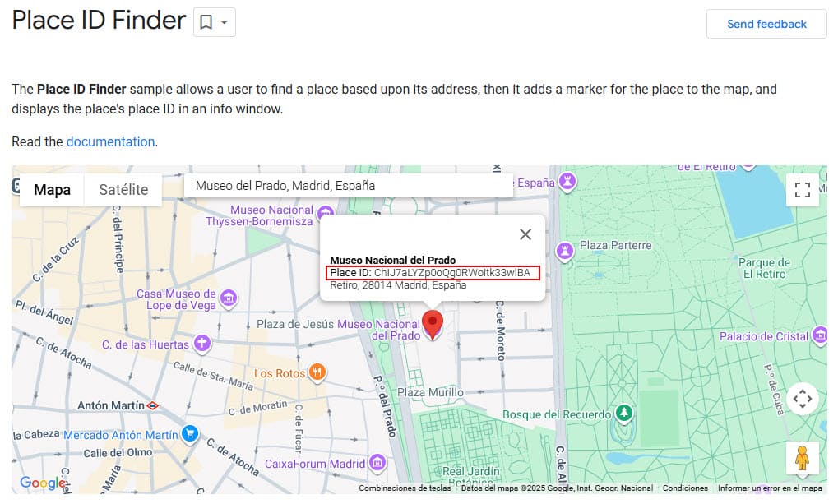Click the Street View pegman icon

[x=802, y=458]
